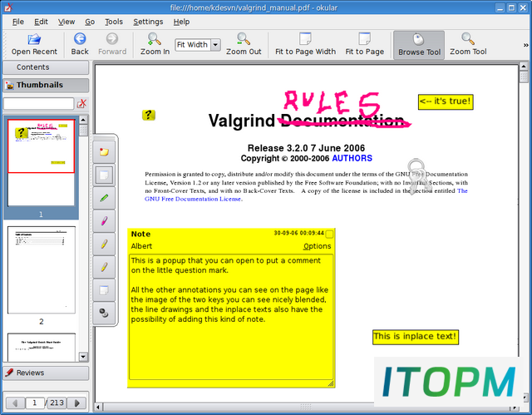Switch to the Reviews sidebar tab
This screenshot has width=532, height=415.
click(46, 373)
